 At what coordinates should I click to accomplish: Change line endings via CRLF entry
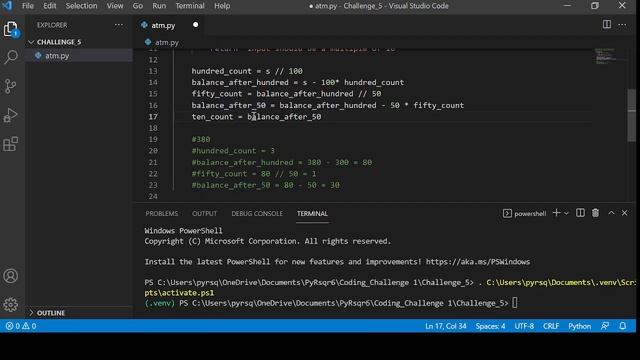pos(551,326)
